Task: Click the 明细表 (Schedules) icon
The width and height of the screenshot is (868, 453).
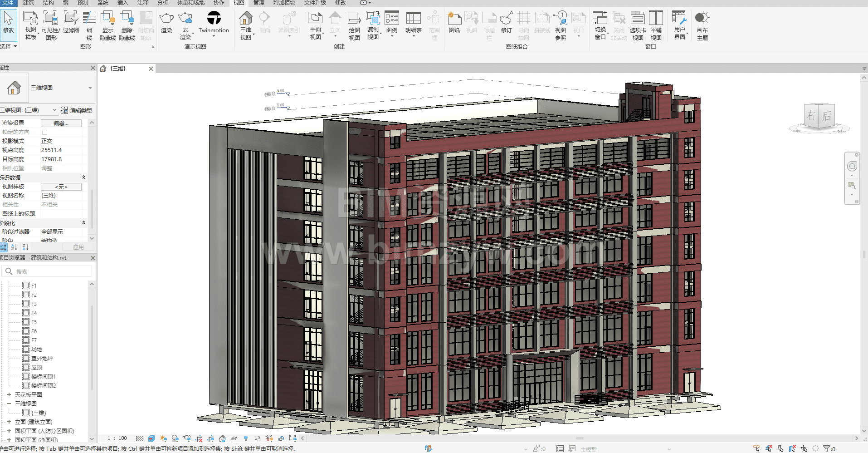Action: pyautogui.click(x=413, y=19)
